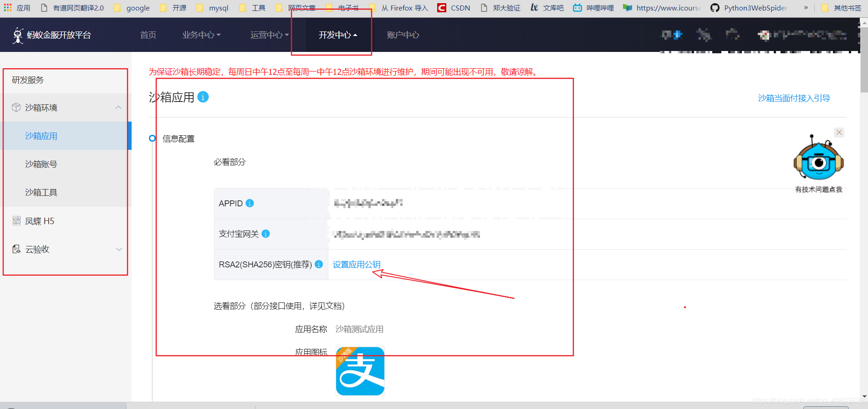Viewport: 868px width, 409px height.
Task: Open the google bookmark folder
Action: [x=132, y=8]
